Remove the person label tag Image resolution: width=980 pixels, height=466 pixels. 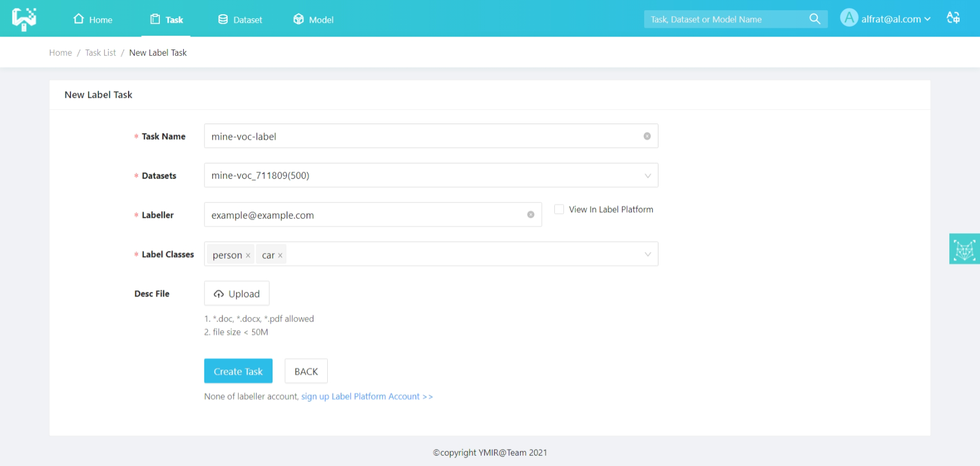[x=248, y=255]
